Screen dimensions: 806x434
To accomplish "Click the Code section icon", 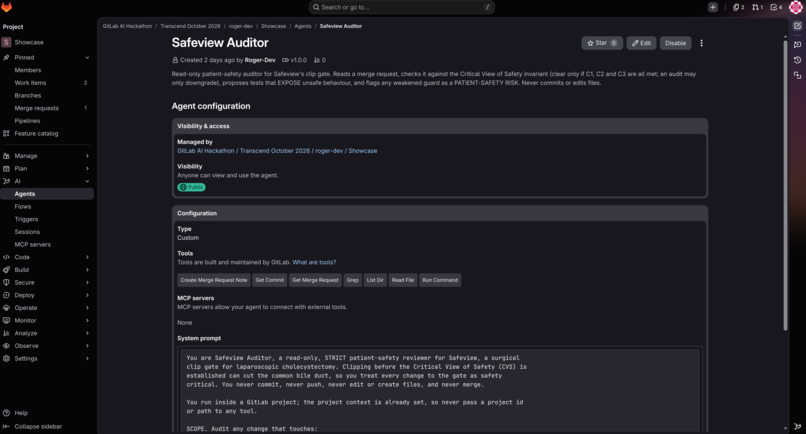I will click(x=6, y=257).
